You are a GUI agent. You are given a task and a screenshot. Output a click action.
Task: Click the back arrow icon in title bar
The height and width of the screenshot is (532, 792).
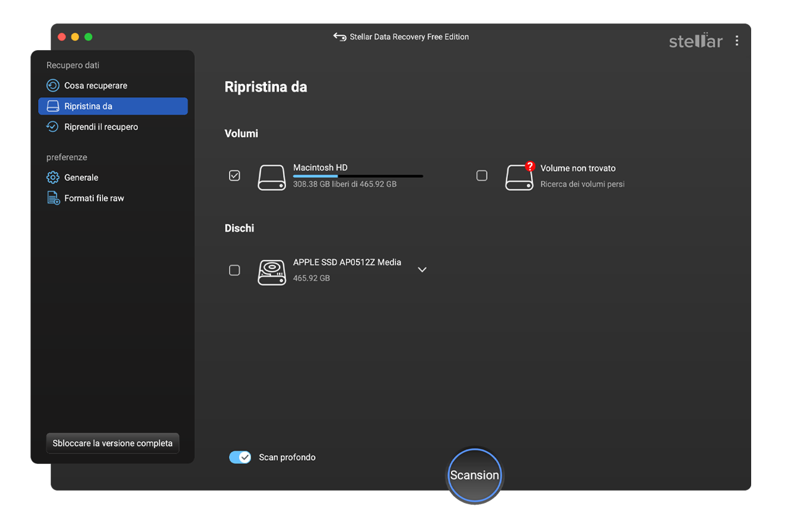(340, 37)
